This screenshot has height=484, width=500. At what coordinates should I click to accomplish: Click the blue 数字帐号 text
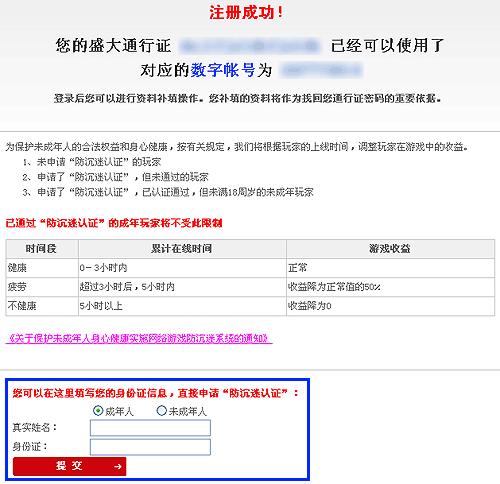pyautogui.click(x=223, y=70)
